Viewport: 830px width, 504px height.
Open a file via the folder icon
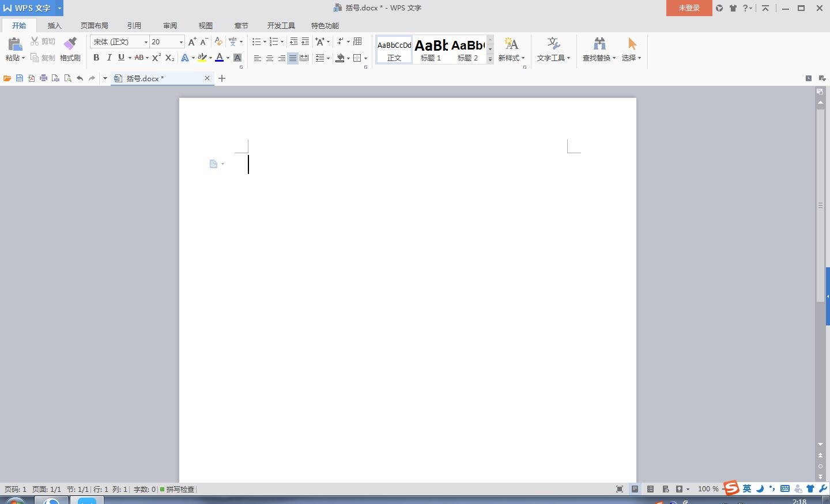7,78
